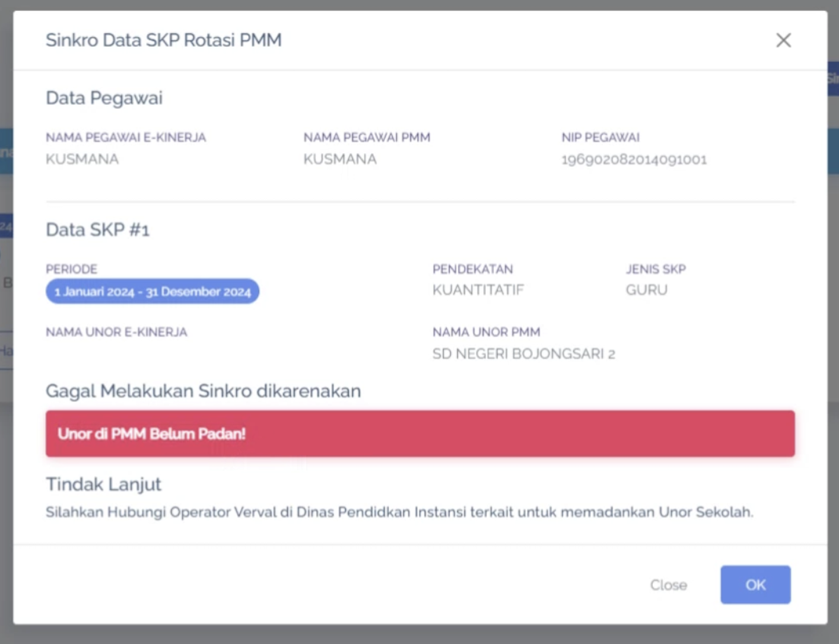Close the Sinkro Data SKP dialog with X
839x644 pixels.
pyautogui.click(x=783, y=40)
